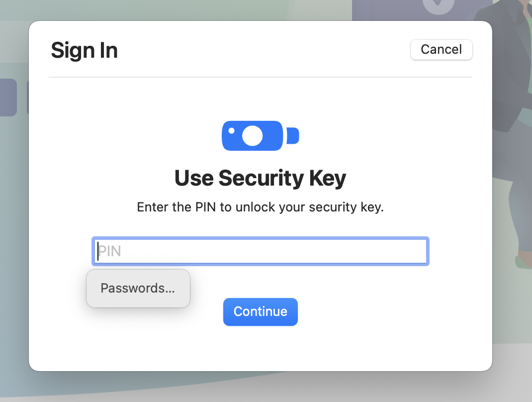532x402 pixels.
Task: Click the divider line below Sign In
Action: pyautogui.click(x=260, y=77)
